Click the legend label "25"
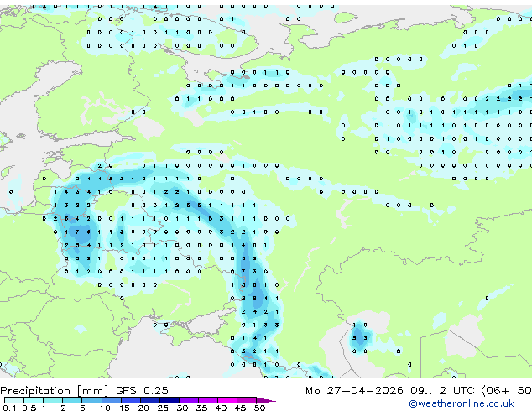This screenshot has width=532, height=411. click(163, 408)
